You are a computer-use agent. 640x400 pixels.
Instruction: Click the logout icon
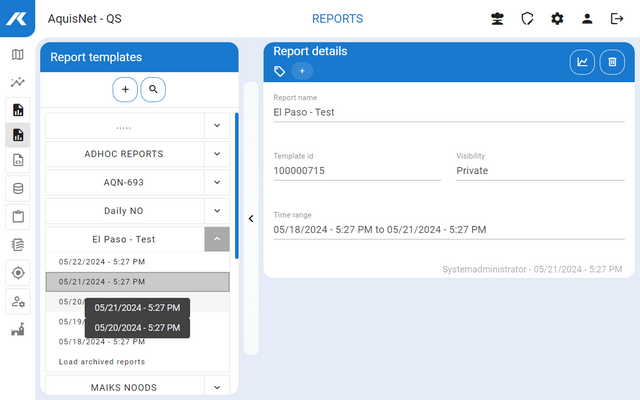pos(617,19)
